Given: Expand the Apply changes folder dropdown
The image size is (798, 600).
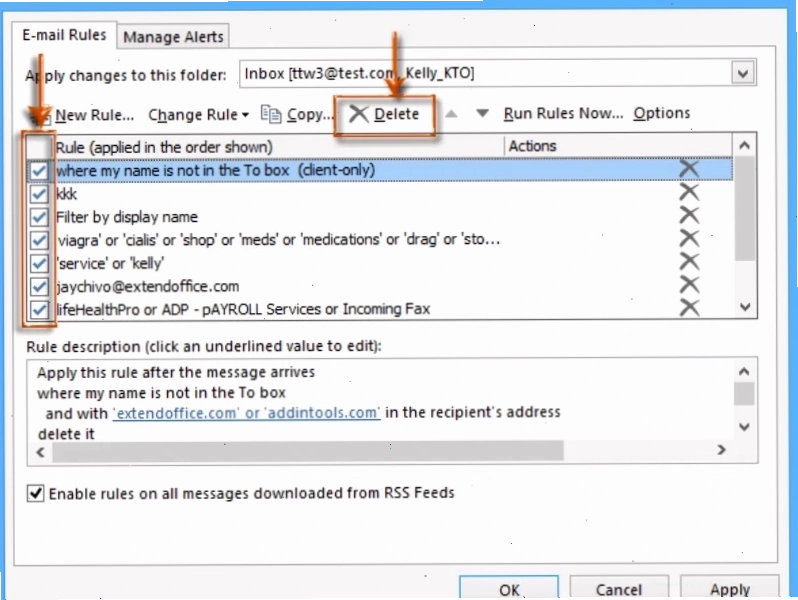Looking at the screenshot, I should click(743, 74).
